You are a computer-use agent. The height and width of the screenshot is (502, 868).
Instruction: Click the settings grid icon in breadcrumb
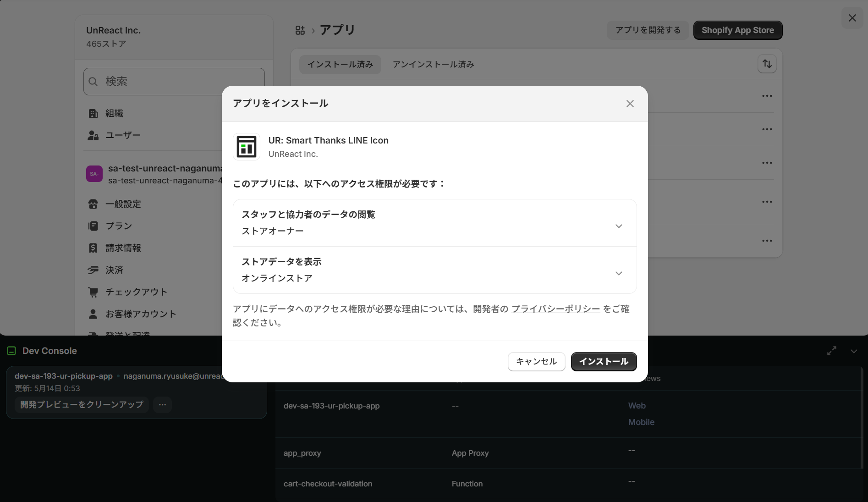pos(300,30)
